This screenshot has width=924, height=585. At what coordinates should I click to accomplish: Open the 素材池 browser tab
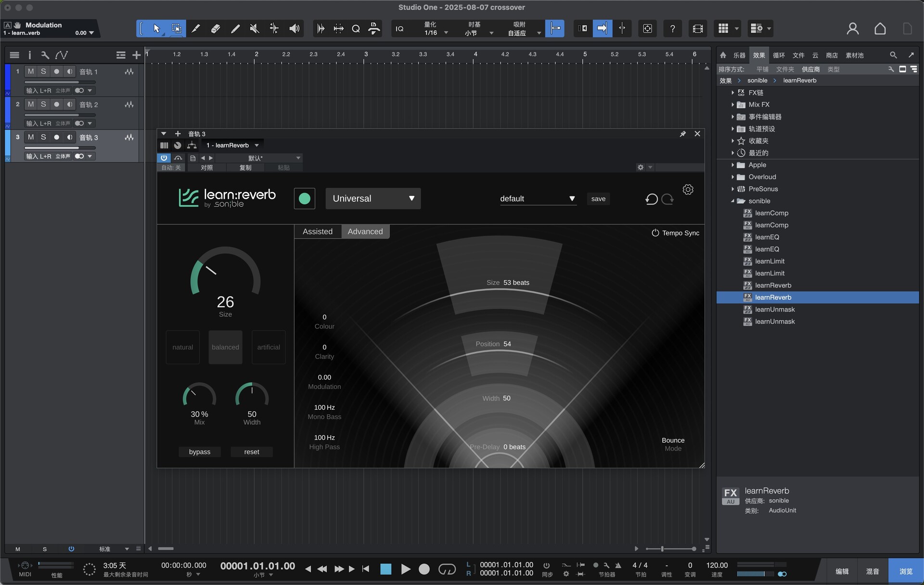click(855, 55)
